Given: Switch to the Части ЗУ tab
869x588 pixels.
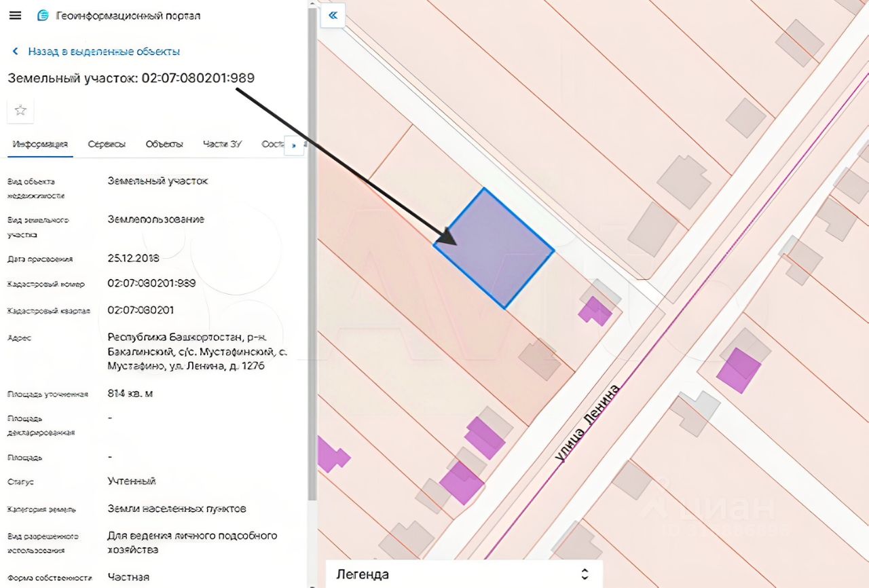Looking at the screenshot, I should (x=222, y=145).
